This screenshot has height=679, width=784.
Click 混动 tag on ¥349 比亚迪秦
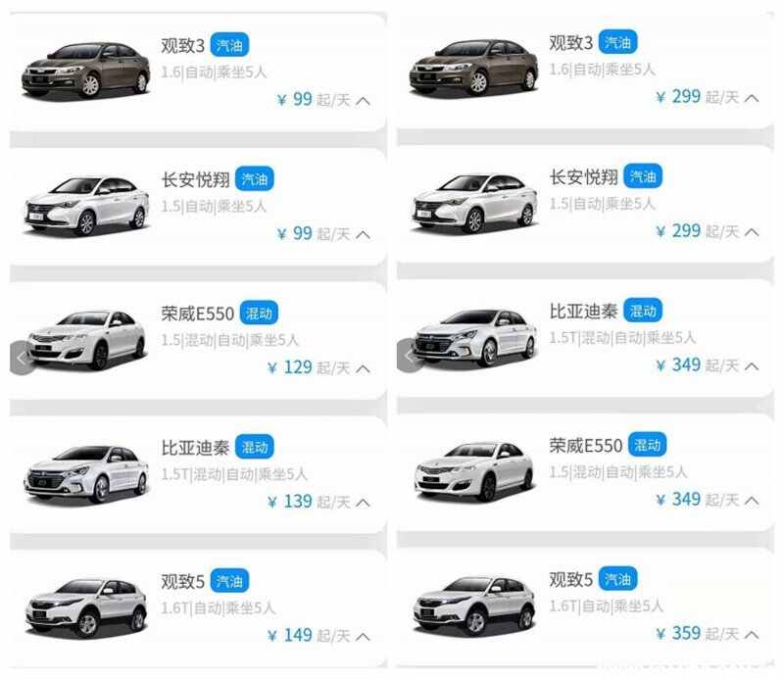point(643,311)
